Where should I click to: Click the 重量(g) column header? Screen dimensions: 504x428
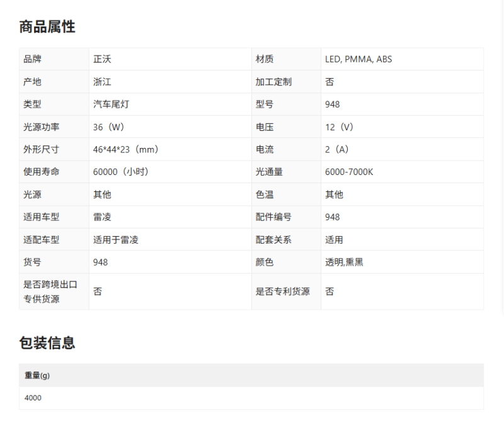click(x=37, y=375)
